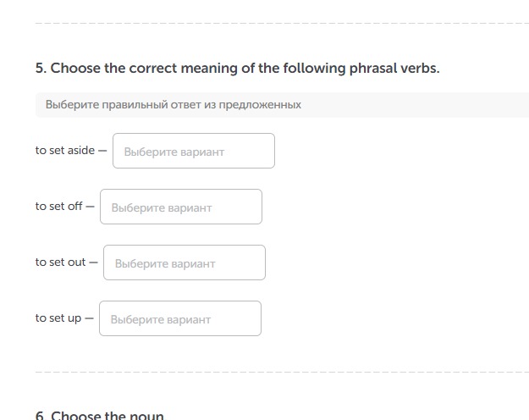This screenshot has width=529, height=420.
Task: Expand the 'to set off' answer dropdown
Action: coord(180,207)
